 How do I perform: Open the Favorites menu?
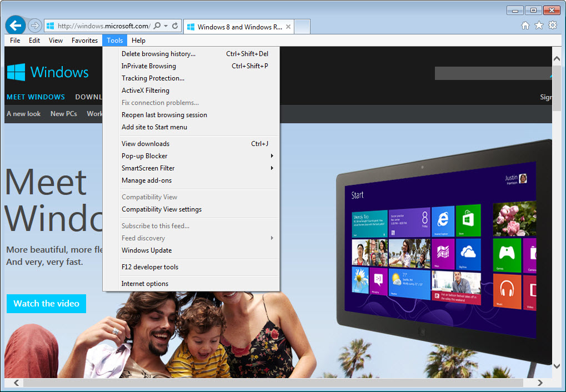pyautogui.click(x=84, y=41)
